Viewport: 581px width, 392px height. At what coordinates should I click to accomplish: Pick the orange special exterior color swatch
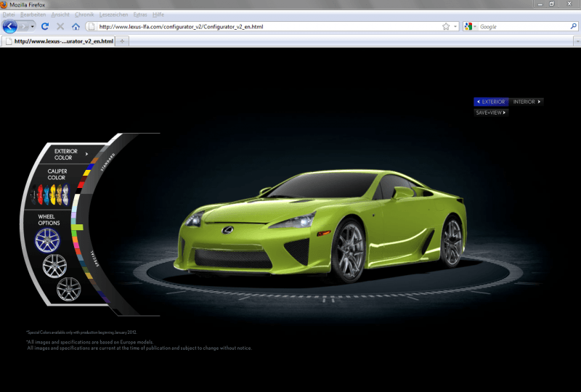pyautogui.click(x=75, y=240)
